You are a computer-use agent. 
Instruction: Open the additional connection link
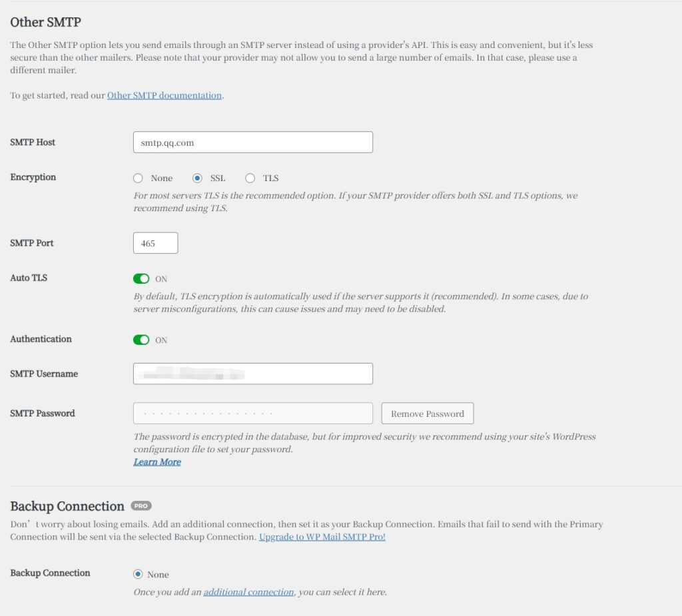[248, 591]
